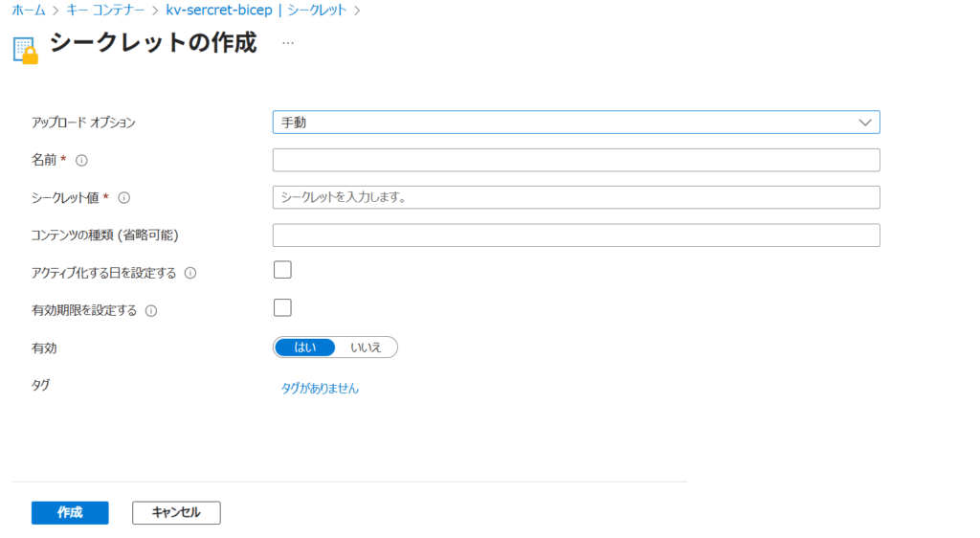Click the dropdown chevron arrow for 手動

point(865,123)
